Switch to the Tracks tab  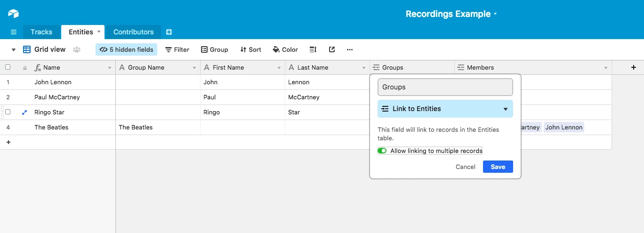coord(41,32)
